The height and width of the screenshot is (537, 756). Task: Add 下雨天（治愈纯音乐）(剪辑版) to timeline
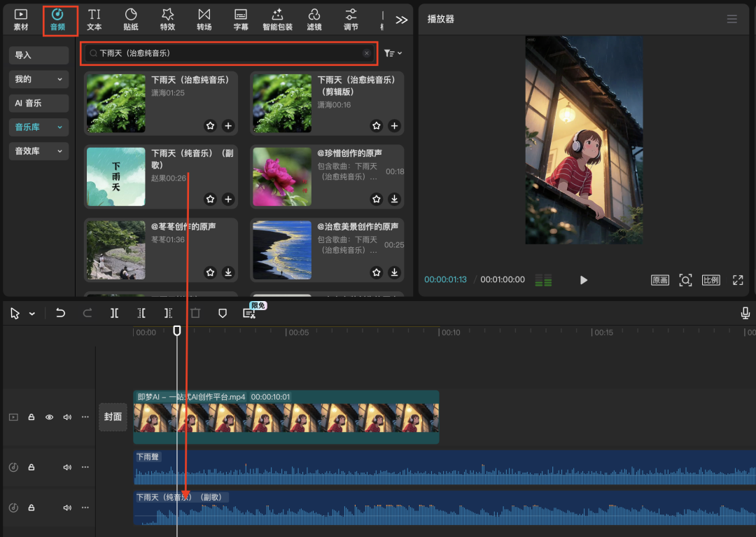click(x=394, y=126)
